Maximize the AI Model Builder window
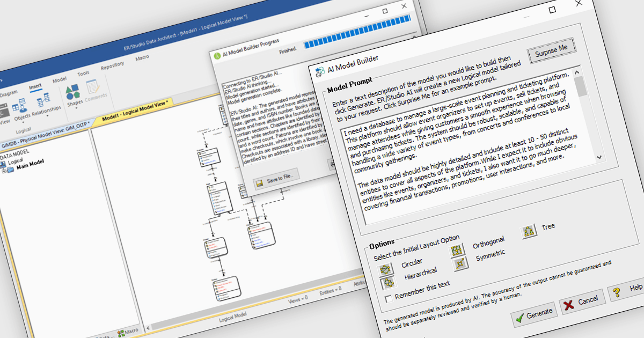The image size is (644, 338). pyautogui.click(x=552, y=10)
